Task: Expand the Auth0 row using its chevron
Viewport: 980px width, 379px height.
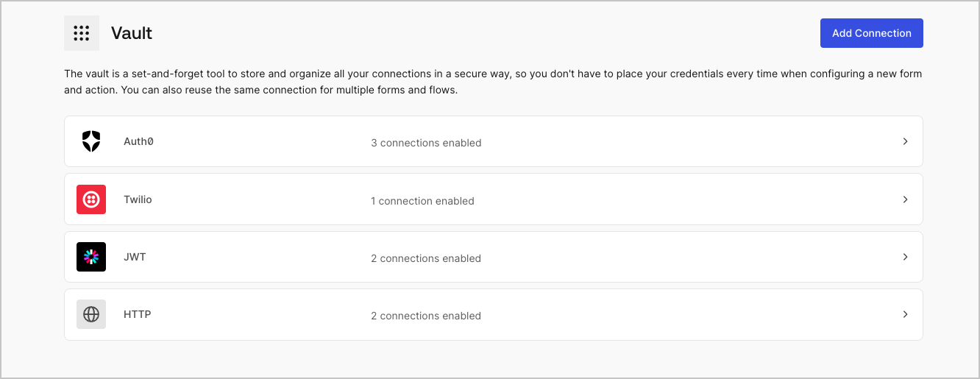Action: [x=905, y=141]
